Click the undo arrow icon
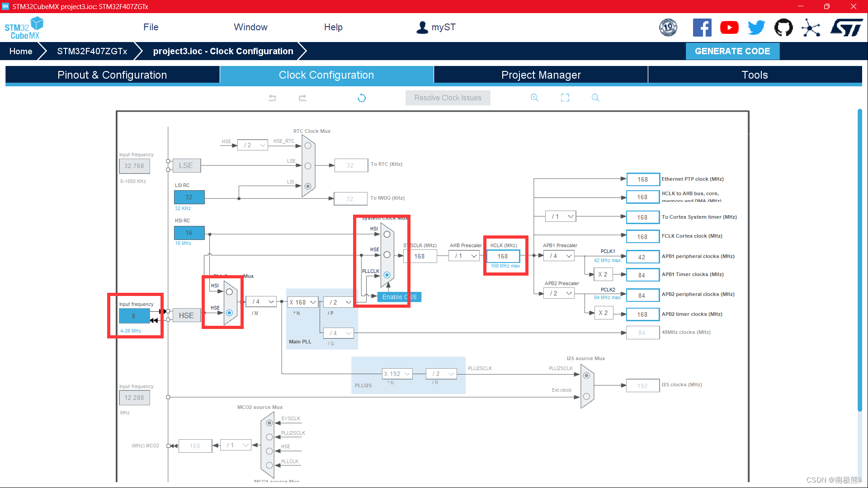The image size is (868, 488). [x=272, y=98]
